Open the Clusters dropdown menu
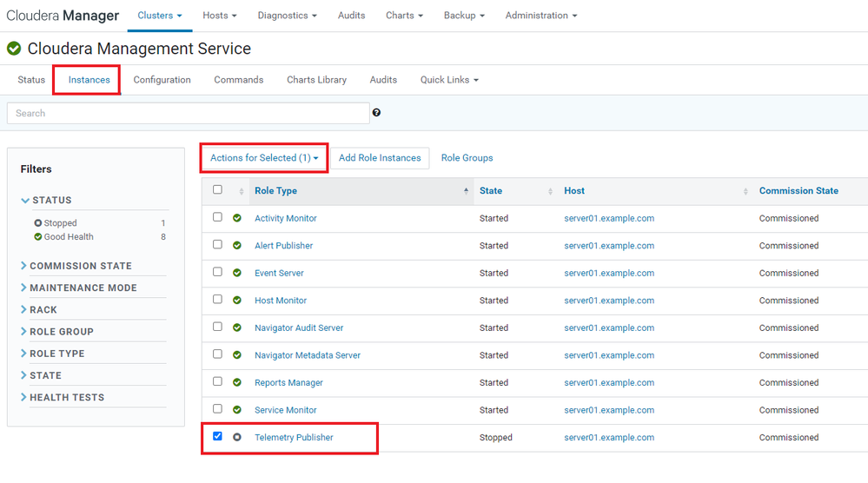 click(159, 16)
